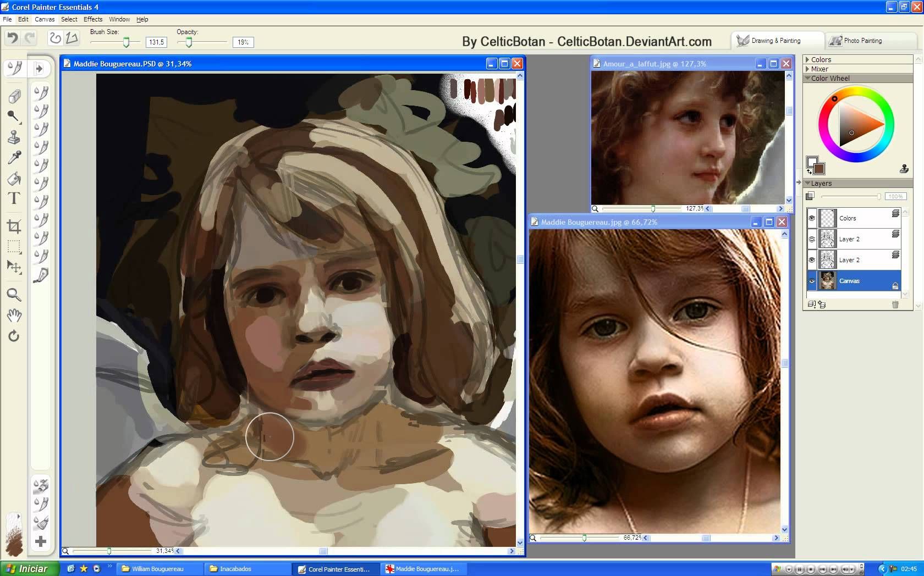924x576 pixels.
Task: Click the panel collapse arrow left of Layers
Action: [x=799, y=182]
